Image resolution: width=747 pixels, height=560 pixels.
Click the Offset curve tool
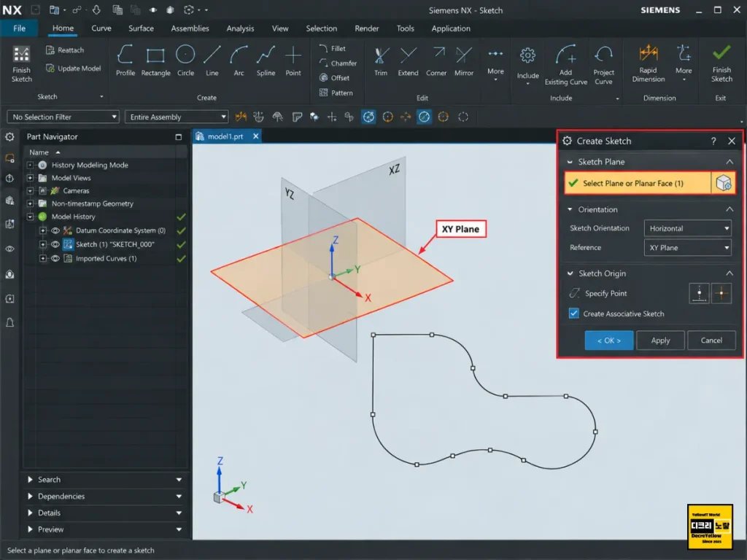click(x=334, y=77)
